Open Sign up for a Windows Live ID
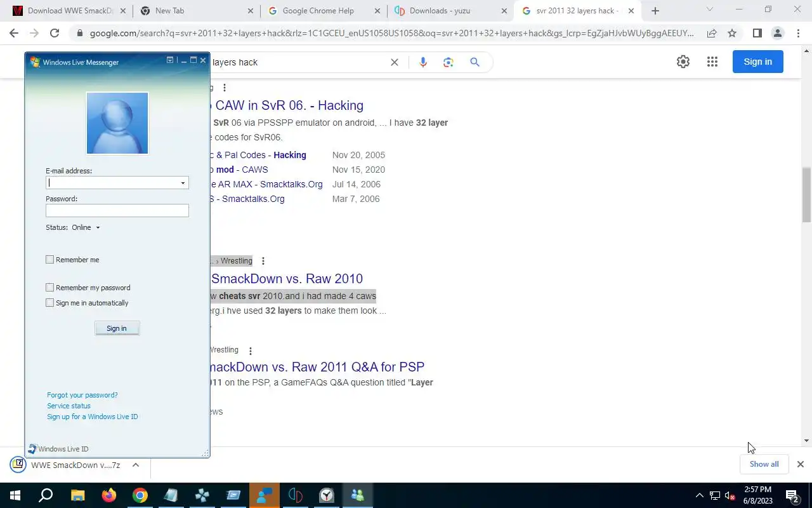Image resolution: width=812 pixels, height=508 pixels. click(x=93, y=417)
